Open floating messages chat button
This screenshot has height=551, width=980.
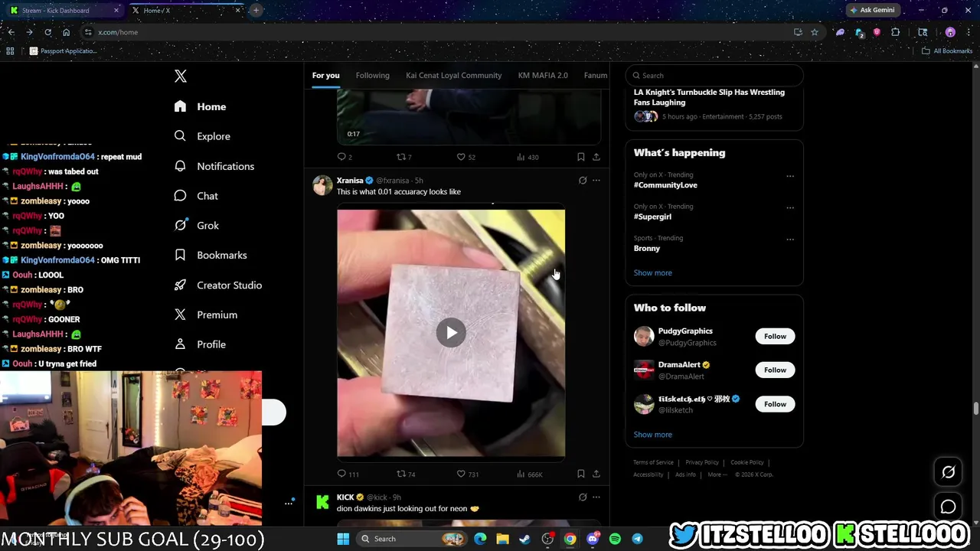(x=949, y=507)
